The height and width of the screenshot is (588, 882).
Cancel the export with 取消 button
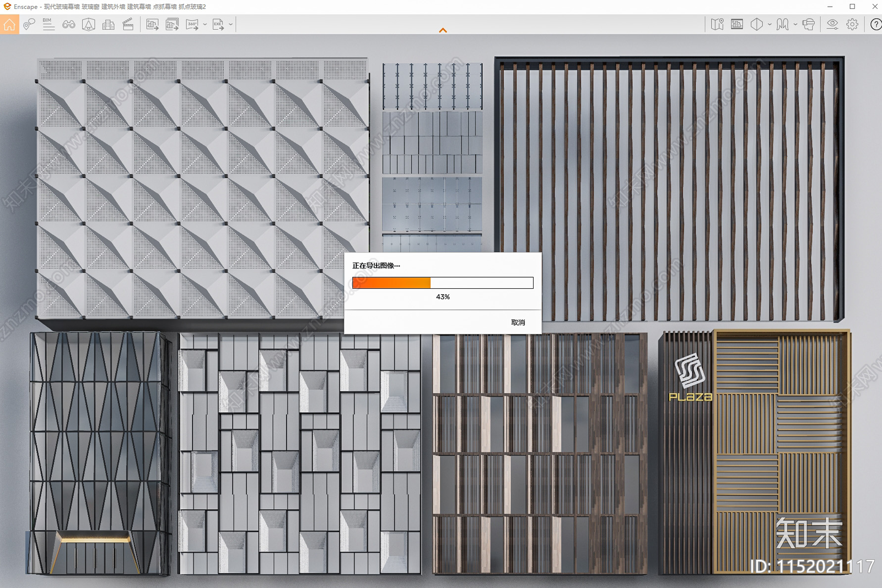point(518,322)
